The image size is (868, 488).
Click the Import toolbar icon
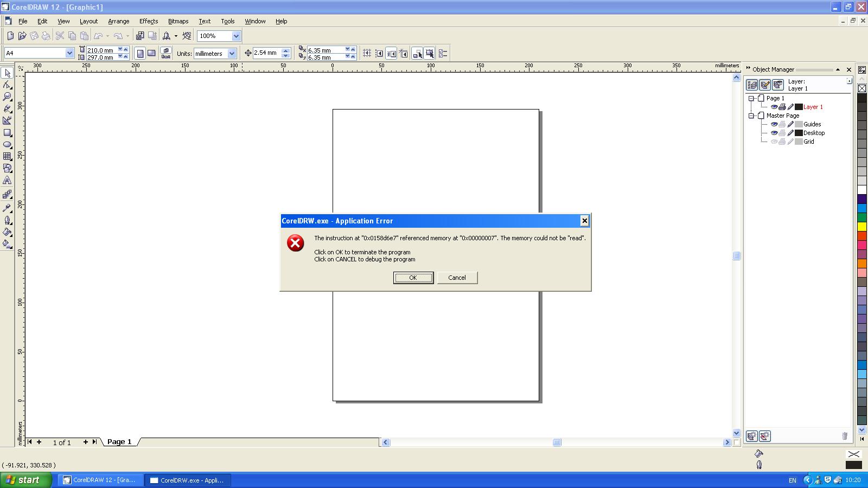pos(140,36)
